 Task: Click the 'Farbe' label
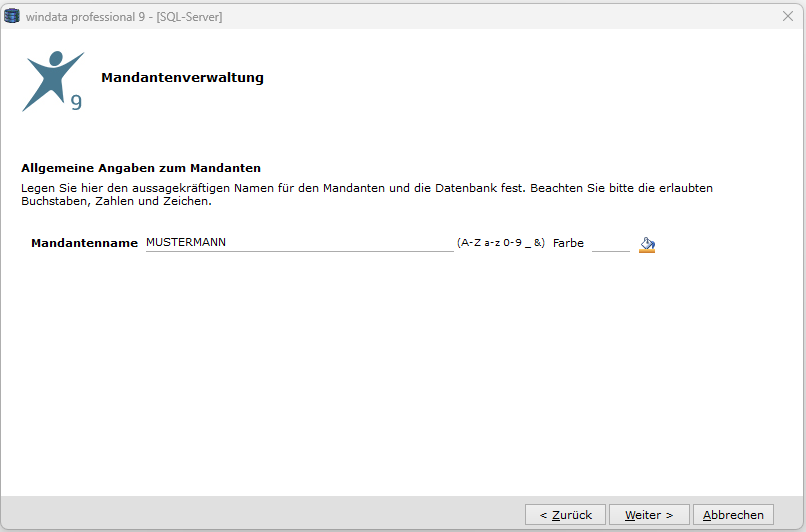tap(568, 243)
